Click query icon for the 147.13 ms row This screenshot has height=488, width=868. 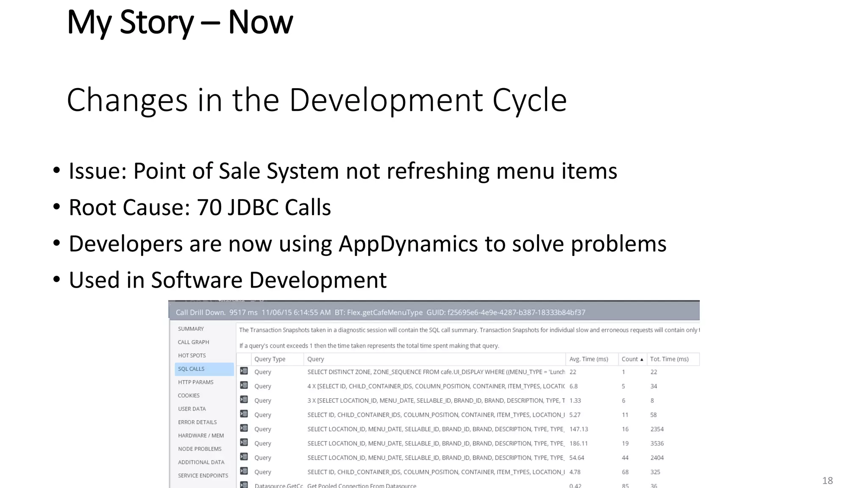[x=244, y=428]
